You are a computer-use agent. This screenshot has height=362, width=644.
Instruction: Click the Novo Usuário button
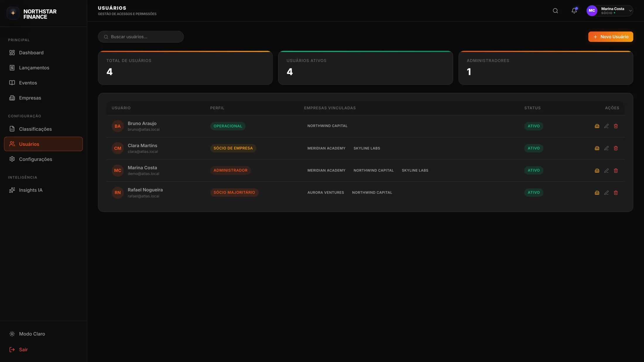click(x=610, y=37)
